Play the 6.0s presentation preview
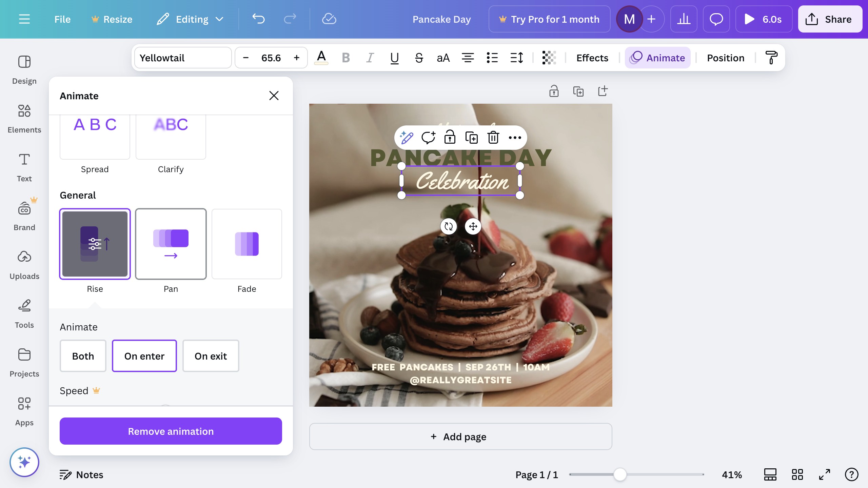Screen dimensions: 868x488 [x=764, y=19]
